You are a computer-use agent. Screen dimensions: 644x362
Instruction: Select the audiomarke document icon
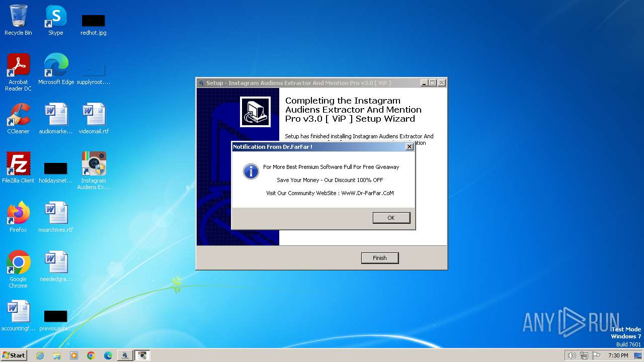[x=56, y=119]
